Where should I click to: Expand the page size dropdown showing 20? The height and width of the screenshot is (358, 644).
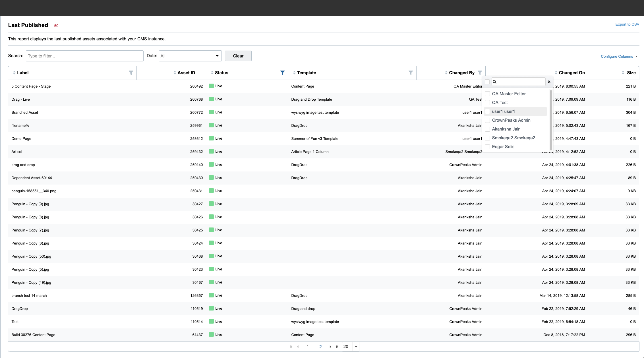point(356,347)
